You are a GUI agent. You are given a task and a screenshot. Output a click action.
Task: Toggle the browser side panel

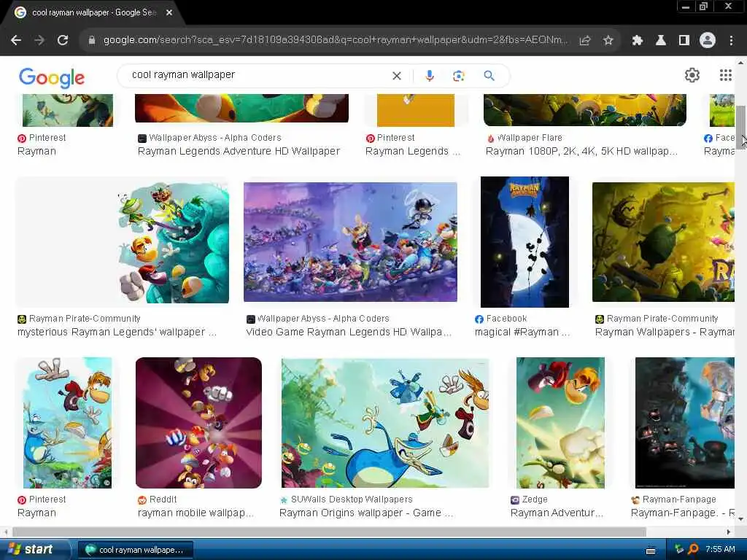pos(684,41)
